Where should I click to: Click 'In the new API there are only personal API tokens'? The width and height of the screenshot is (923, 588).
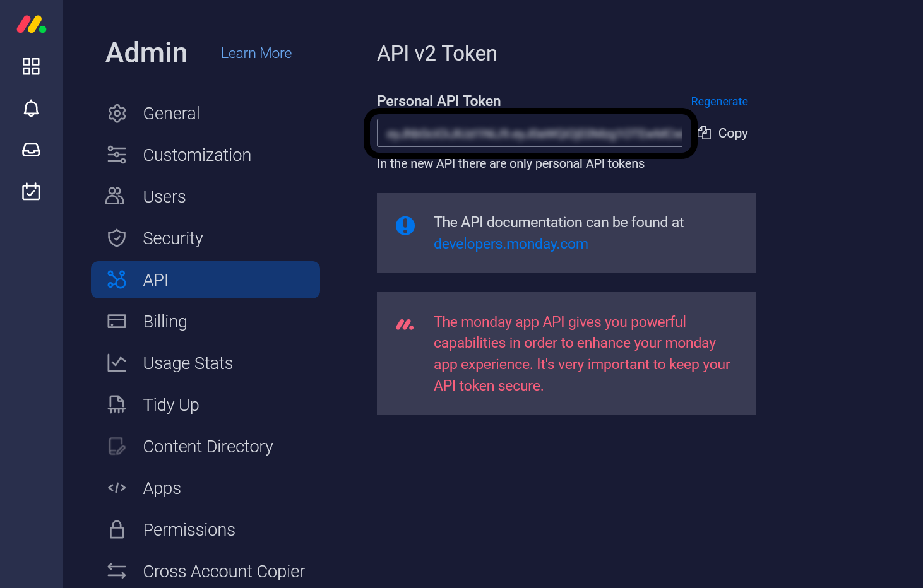click(511, 163)
